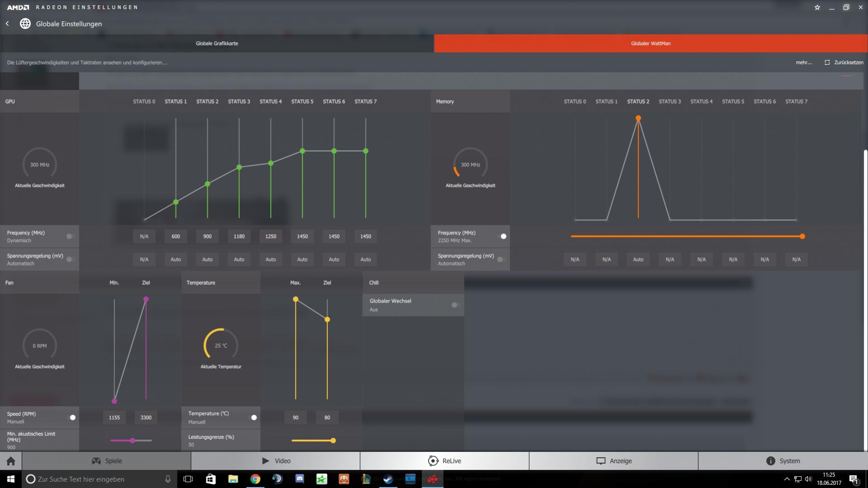The image size is (868, 488).
Task: Click the globe icon next to Globale Einstellungen
Action: pos(25,24)
